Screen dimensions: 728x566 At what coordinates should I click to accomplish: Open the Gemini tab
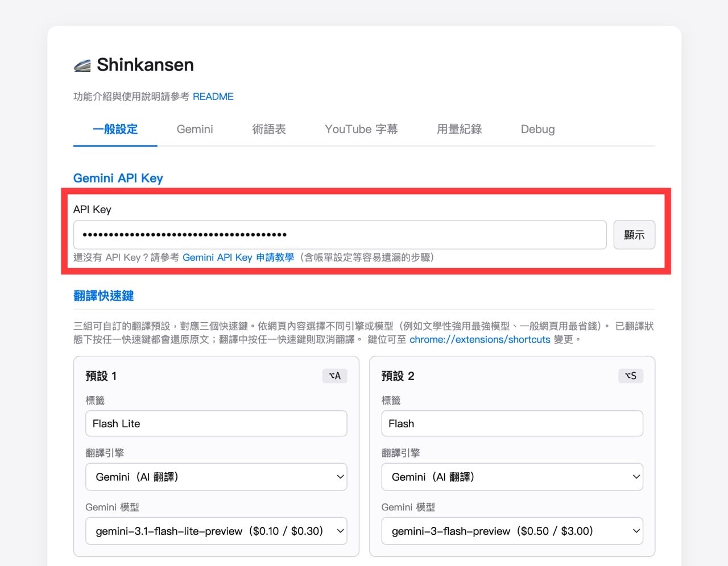(195, 130)
